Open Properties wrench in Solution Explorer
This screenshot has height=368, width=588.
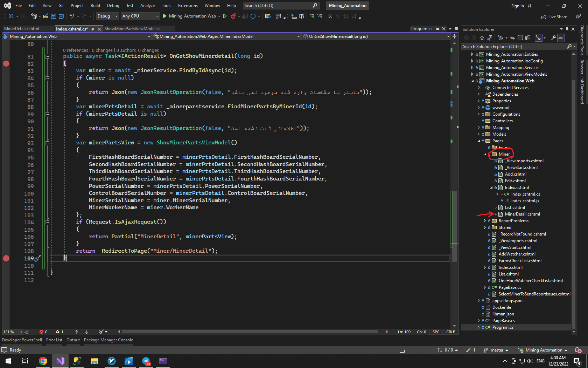(x=553, y=38)
